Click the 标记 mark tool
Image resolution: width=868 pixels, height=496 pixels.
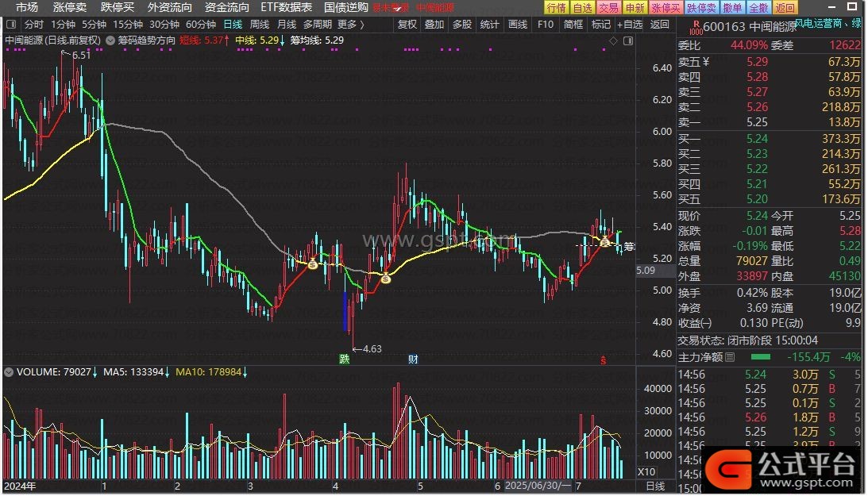[601, 25]
